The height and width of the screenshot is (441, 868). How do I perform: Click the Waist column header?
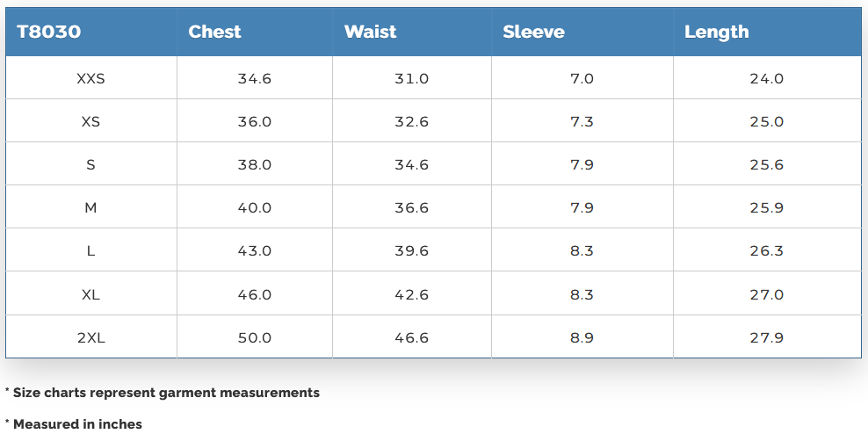(370, 32)
